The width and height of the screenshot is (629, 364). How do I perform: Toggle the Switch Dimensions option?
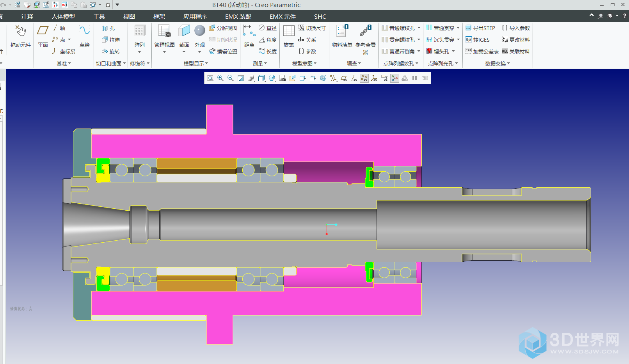tap(312, 28)
